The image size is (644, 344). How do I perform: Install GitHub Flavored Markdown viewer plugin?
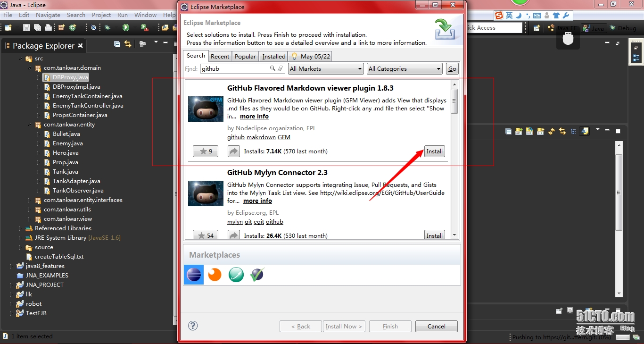coord(435,151)
